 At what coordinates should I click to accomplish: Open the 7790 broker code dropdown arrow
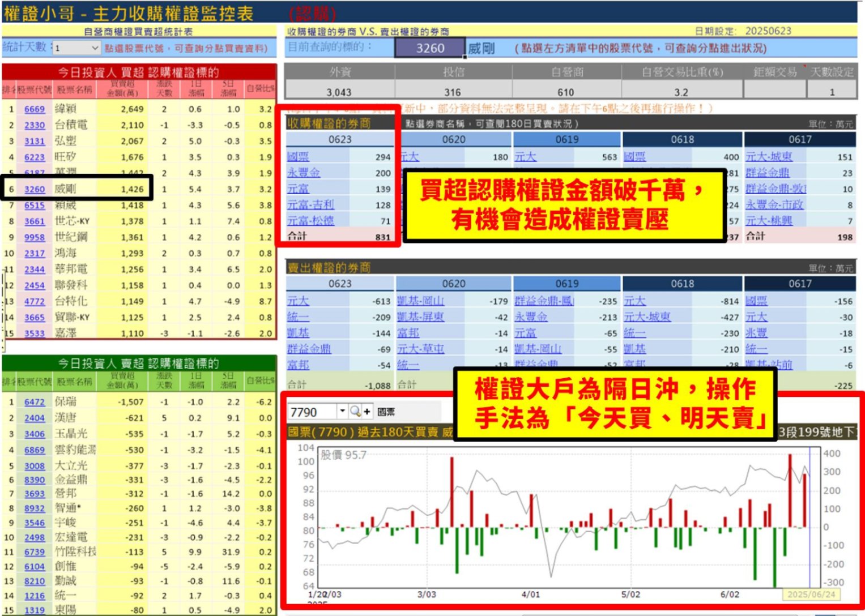pos(342,411)
